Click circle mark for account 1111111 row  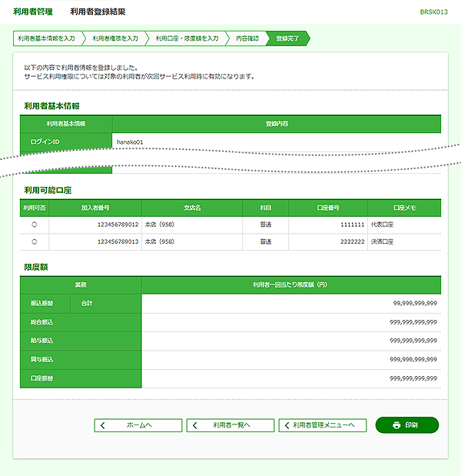pos(35,225)
